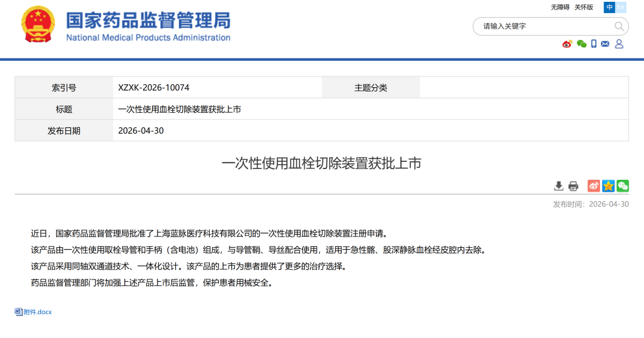Switch language to English En
The width and height of the screenshot is (644, 338).
pyautogui.click(x=621, y=7)
